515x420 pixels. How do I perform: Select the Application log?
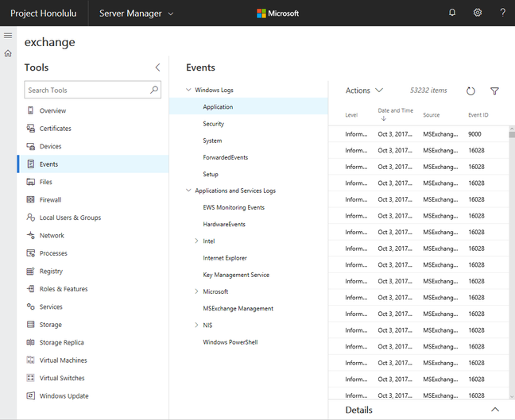click(x=249, y=106)
